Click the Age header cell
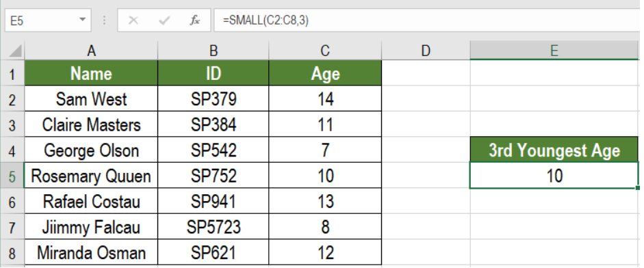Viewport: 644px width, 268px height. pos(325,73)
